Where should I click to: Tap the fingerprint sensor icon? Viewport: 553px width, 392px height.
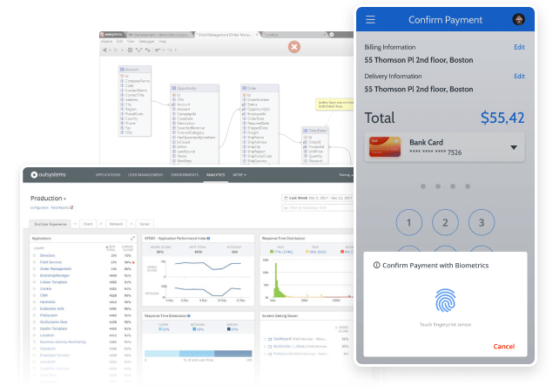pos(445,301)
